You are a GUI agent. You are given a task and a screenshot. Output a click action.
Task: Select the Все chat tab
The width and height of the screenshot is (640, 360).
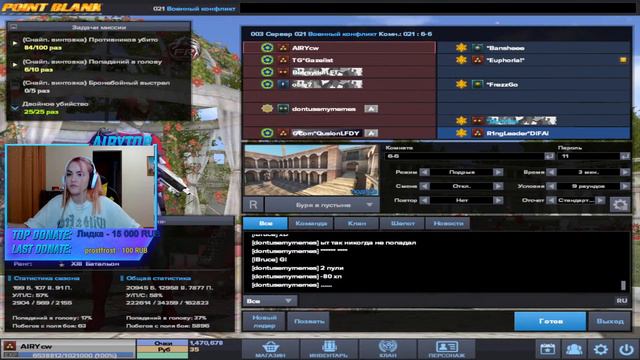[265, 223]
